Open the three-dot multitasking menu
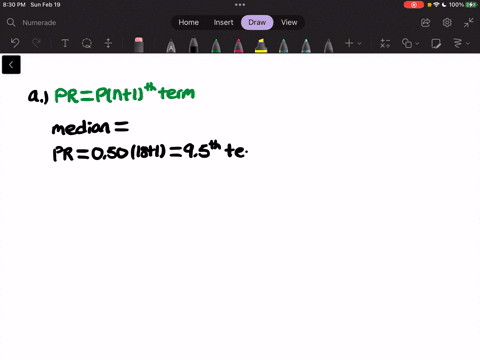Viewport: 480px width, 360px height. pos(240,5)
